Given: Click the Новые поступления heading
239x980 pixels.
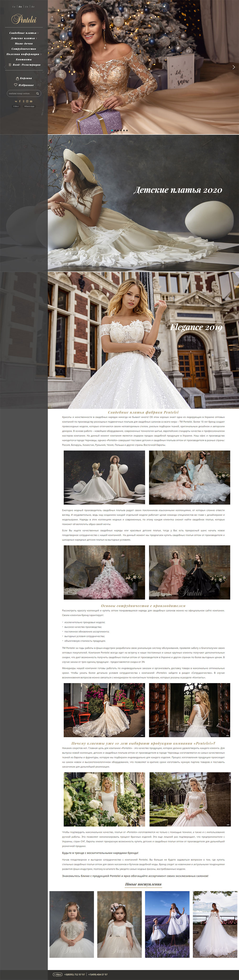Looking at the screenshot, I should [143, 885].
